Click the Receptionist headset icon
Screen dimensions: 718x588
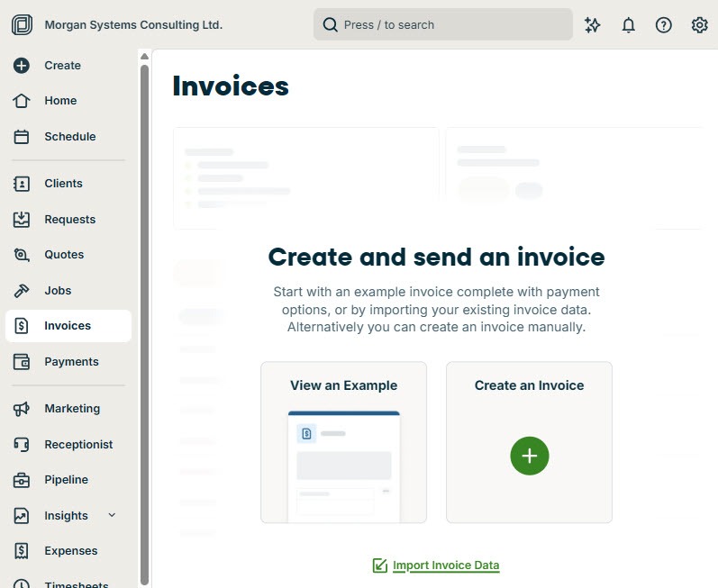(22, 444)
